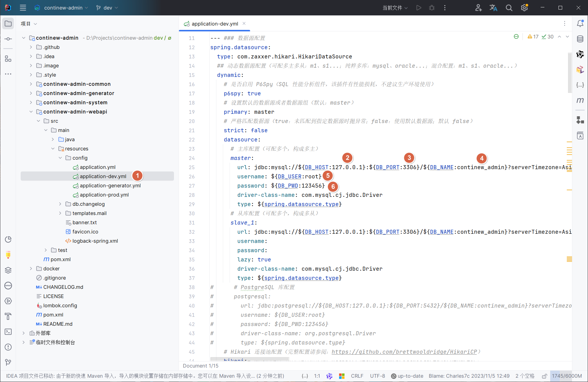Open the Problems tool window
The image size is (588, 382).
pyautogui.click(x=8, y=347)
